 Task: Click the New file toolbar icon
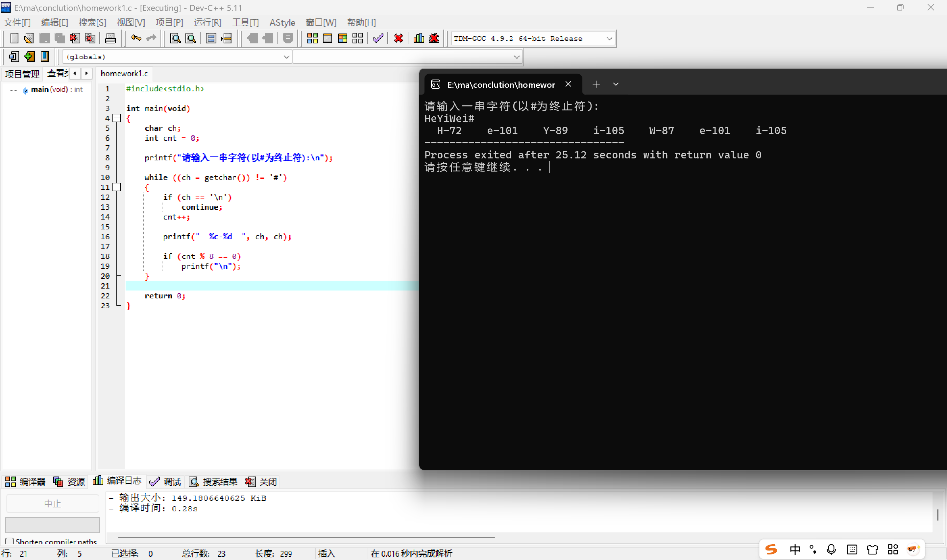coord(14,38)
